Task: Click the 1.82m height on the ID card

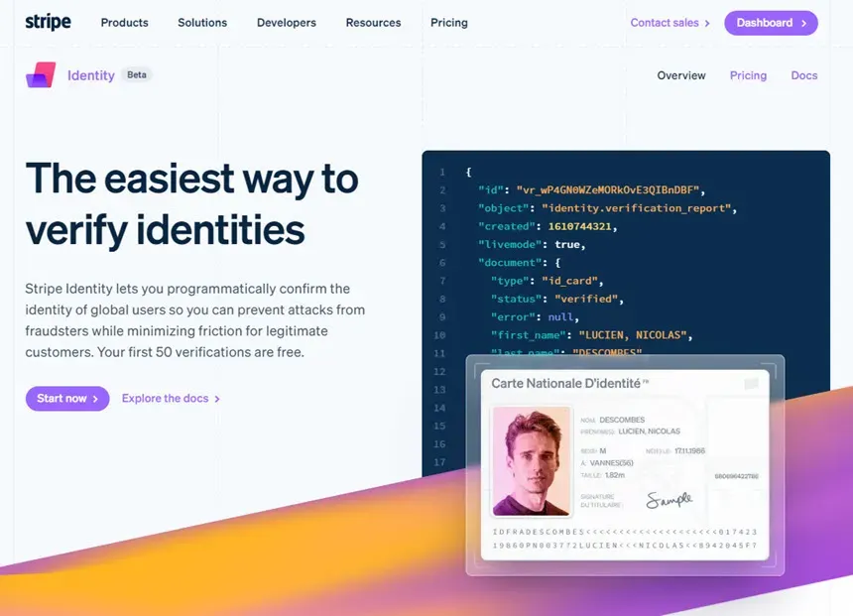Action: (615, 475)
